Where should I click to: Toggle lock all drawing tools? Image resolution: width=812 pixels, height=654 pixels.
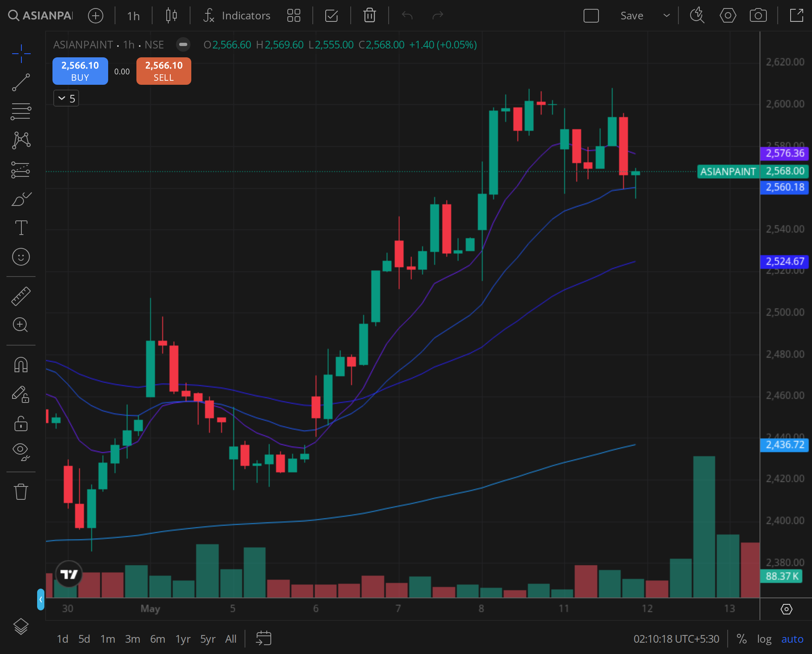click(21, 423)
